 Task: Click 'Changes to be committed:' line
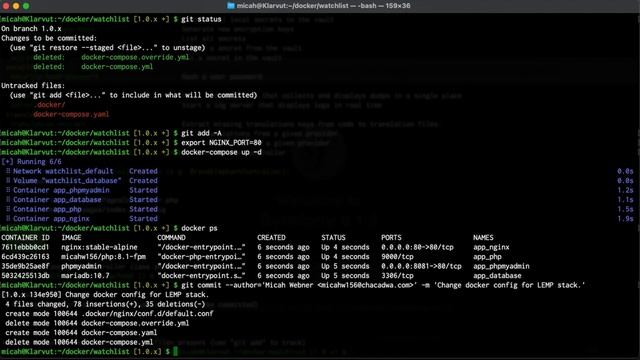pyautogui.click(x=49, y=38)
